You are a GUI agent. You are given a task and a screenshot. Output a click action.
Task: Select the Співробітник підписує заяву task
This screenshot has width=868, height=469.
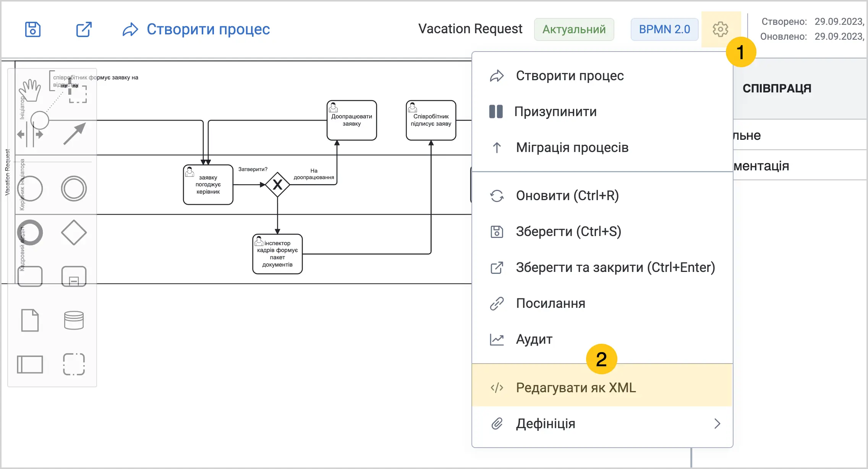click(431, 120)
